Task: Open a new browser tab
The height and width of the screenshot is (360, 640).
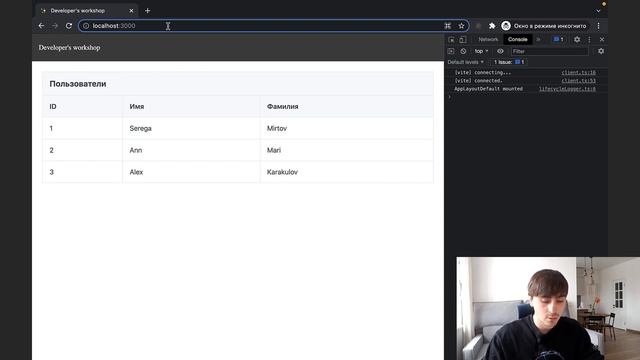Action: click(147, 11)
